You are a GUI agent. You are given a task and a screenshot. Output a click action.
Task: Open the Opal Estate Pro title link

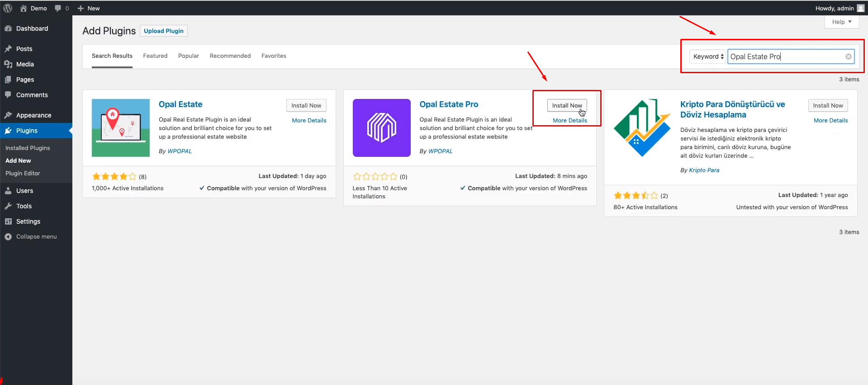[x=449, y=104]
